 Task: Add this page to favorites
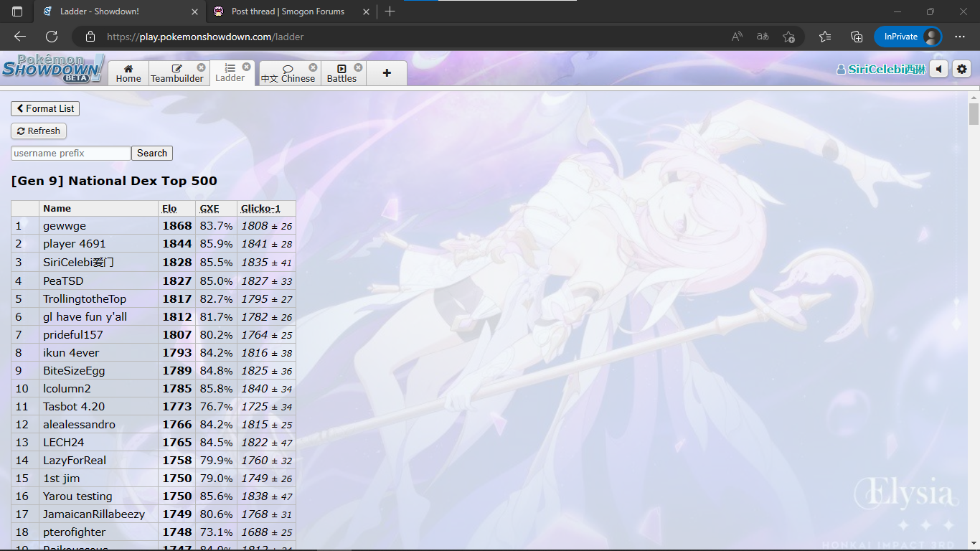[x=788, y=37]
